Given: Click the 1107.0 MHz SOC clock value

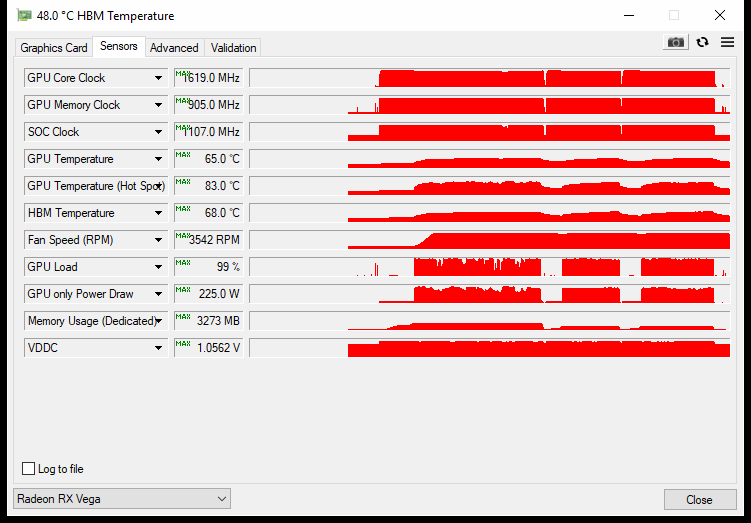Looking at the screenshot, I should 209,132.
